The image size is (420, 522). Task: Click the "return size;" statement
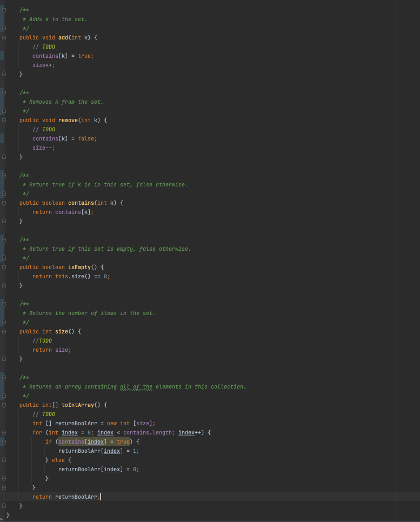tap(51, 350)
